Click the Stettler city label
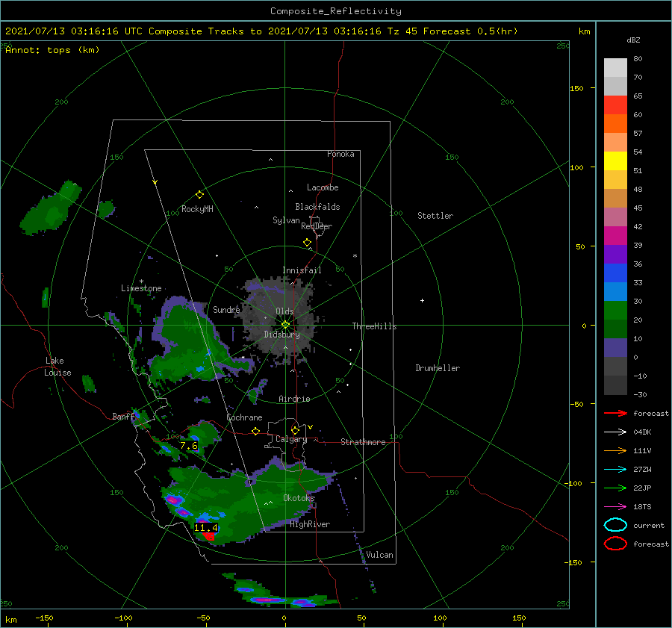This screenshot has height=628, width=672. 435,216
